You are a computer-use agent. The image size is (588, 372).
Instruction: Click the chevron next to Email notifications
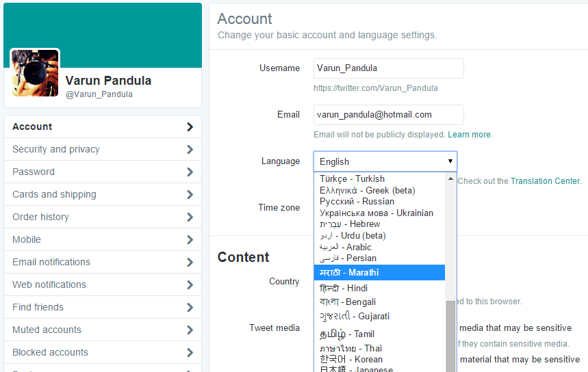click(x=190, y=263)
